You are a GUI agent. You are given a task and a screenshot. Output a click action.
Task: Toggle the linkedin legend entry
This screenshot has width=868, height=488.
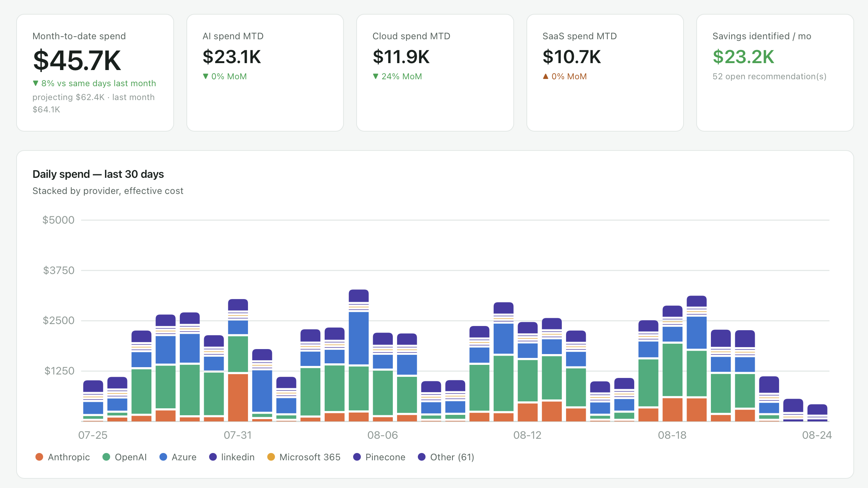[232, 457]
